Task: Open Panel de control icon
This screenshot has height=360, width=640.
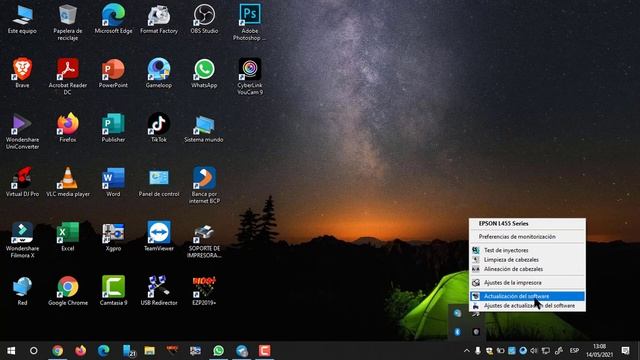Action: (159, 182)
